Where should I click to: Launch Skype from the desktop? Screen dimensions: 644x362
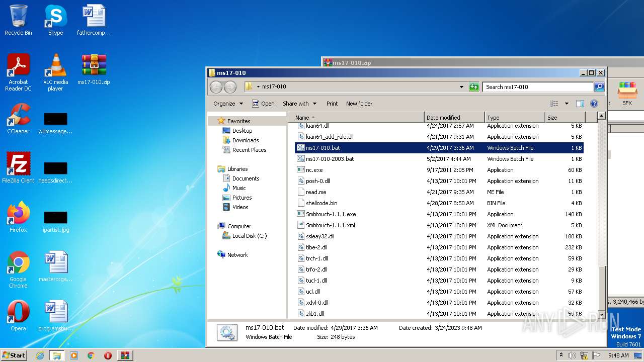coord(55,20)
